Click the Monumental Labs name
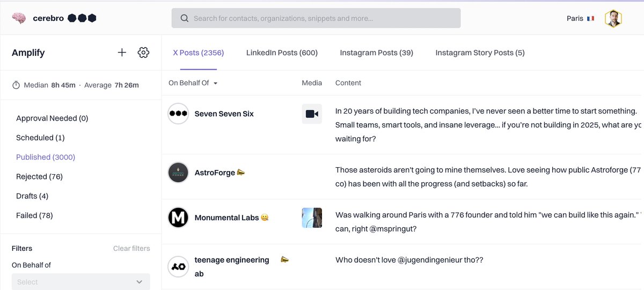644x290 pixels. 226,218
